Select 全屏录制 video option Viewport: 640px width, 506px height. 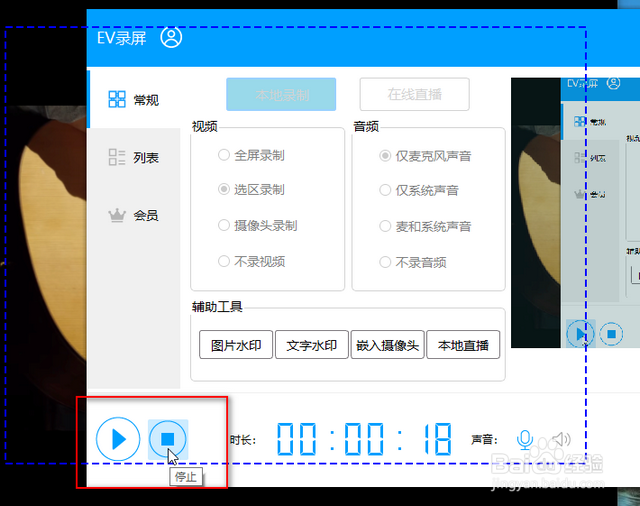[251, 155]
